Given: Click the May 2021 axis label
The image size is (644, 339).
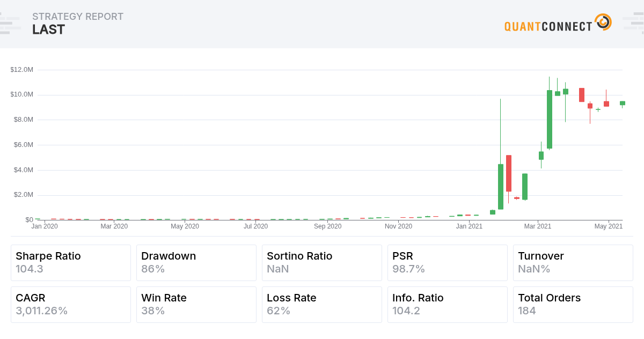Looking at the screenshot, I should (x=609, y=226).
